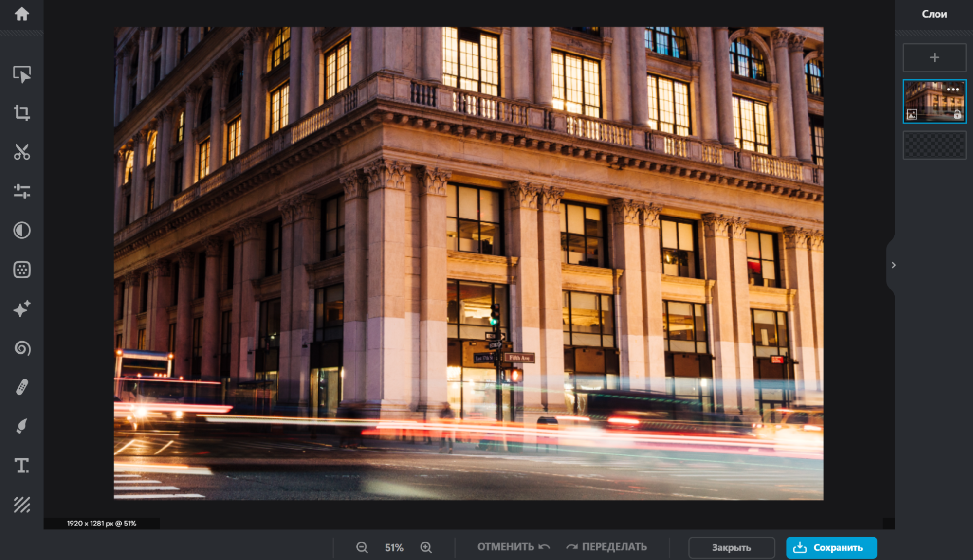The height and width of the screenshot is (560, 973).
Task: Open the Adjust sliders tool
Action: pos(21,191)
